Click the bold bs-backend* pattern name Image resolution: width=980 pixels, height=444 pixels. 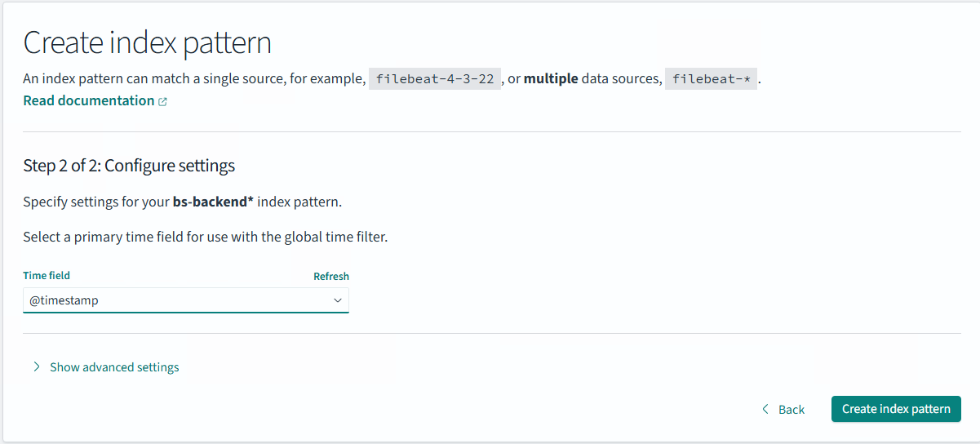213,202
